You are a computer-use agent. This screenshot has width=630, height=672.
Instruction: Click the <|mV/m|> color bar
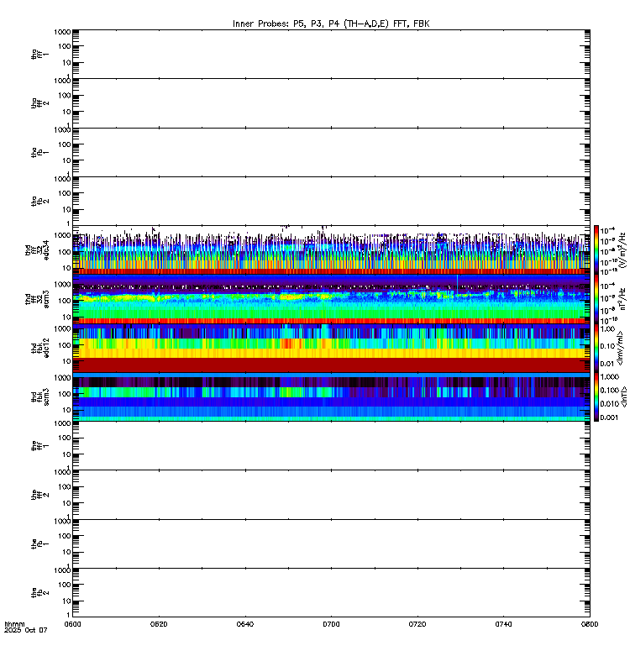(596, 348)
